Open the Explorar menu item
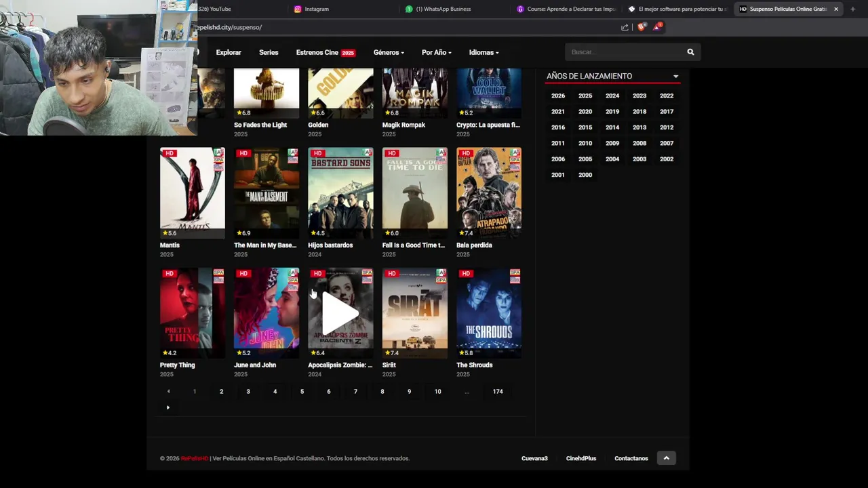The height and width of the screenshot is (488, 868). [x=229, y=52]
